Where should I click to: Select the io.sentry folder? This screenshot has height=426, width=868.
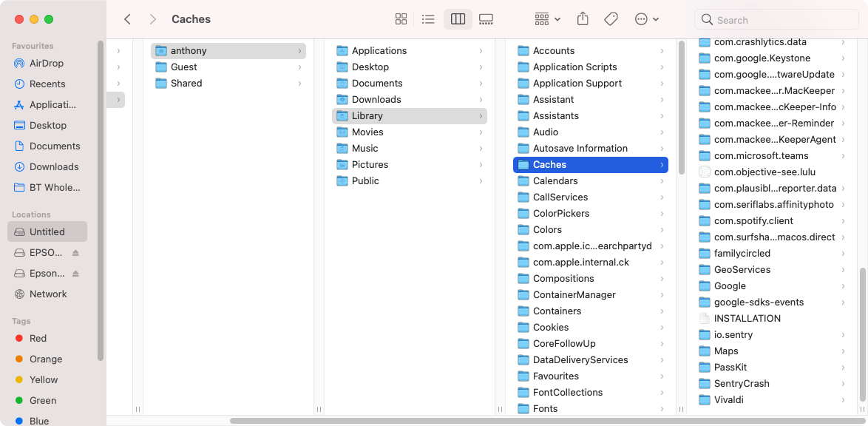tap(772, 334)
